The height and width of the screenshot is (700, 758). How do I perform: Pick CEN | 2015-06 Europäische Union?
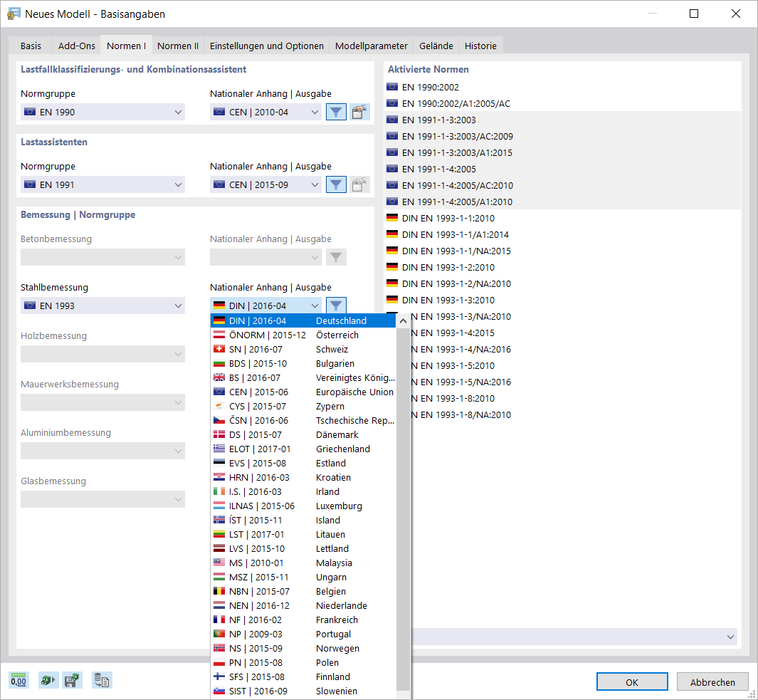pyautogui.click(x=303, y=392)
